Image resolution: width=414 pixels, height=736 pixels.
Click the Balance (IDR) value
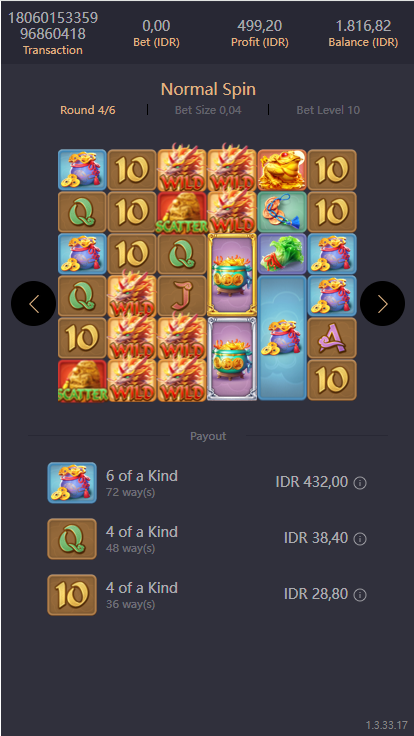pos(363,25)
